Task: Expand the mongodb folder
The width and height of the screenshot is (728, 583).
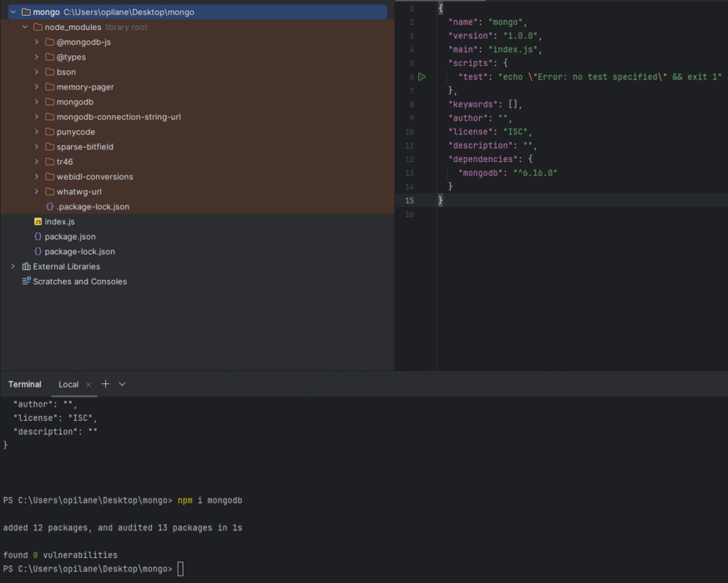Action: click(x=37, y=102)
